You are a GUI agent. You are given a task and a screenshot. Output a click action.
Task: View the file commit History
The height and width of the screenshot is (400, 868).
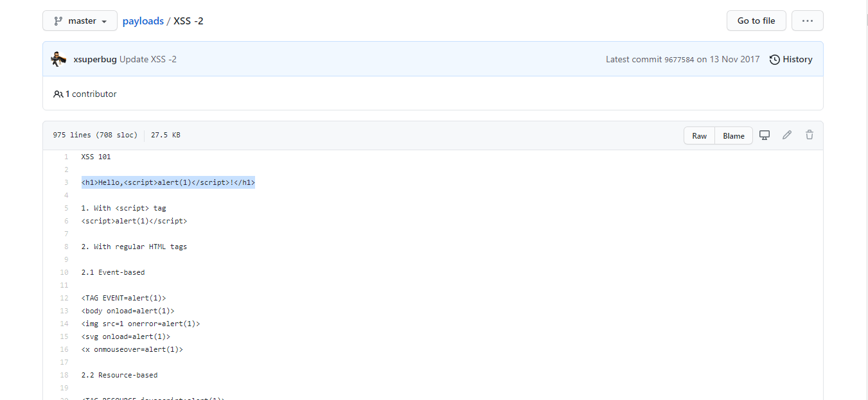click(x=791, y=59)
